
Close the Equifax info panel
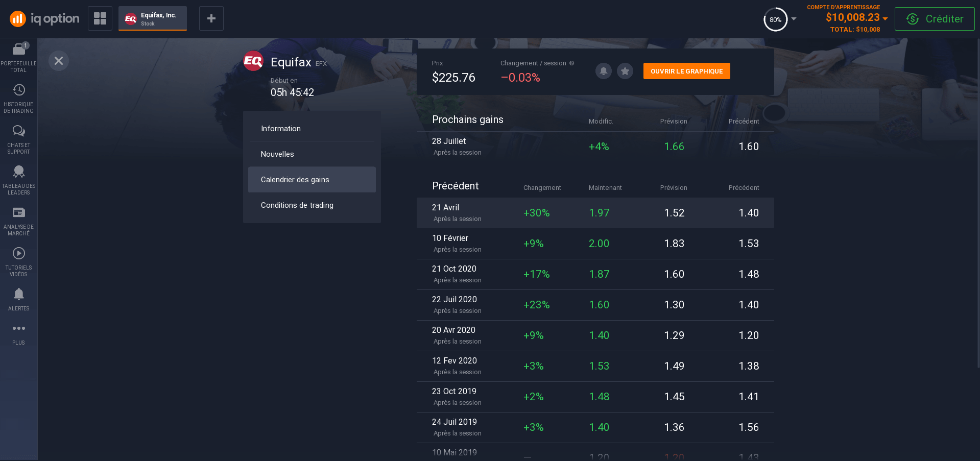(59, 61)
